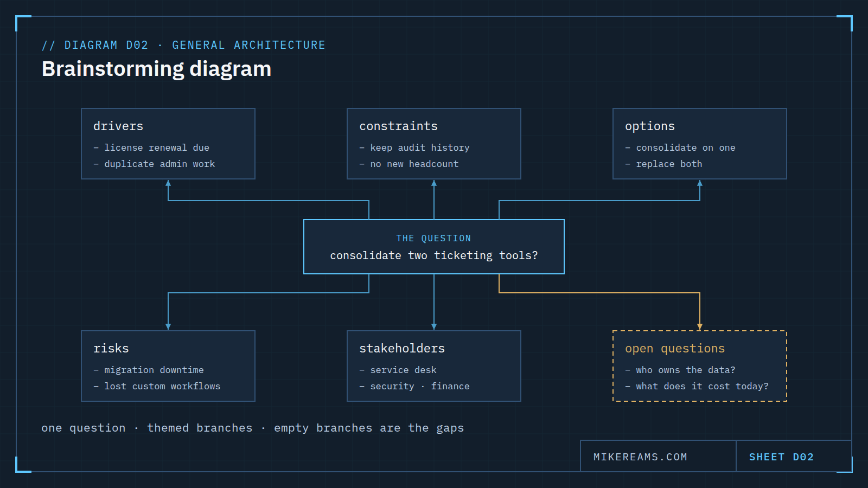Click the 'stakeholders' box heading
The image size is (868, 488).
402,349
